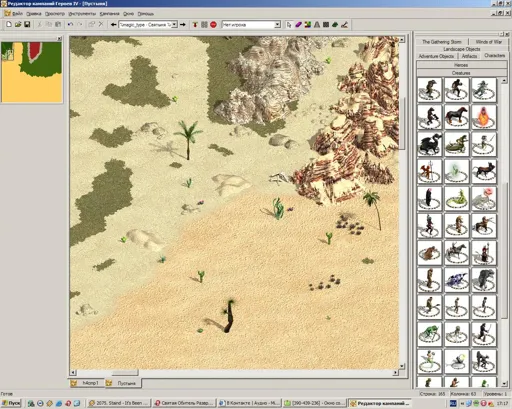512x409 pixels.
Task: Select the arrow pointer selection tool
Action: pyautogui.click(x=289, y=25)
